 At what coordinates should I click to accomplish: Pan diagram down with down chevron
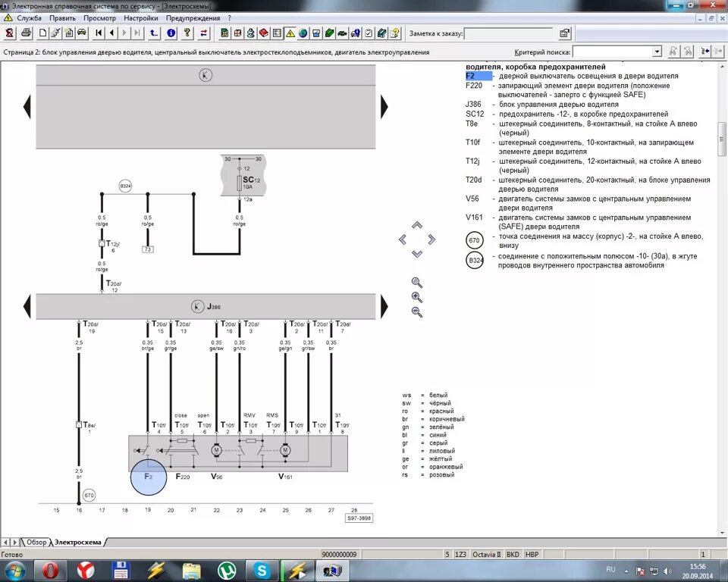tap(417, 254)
